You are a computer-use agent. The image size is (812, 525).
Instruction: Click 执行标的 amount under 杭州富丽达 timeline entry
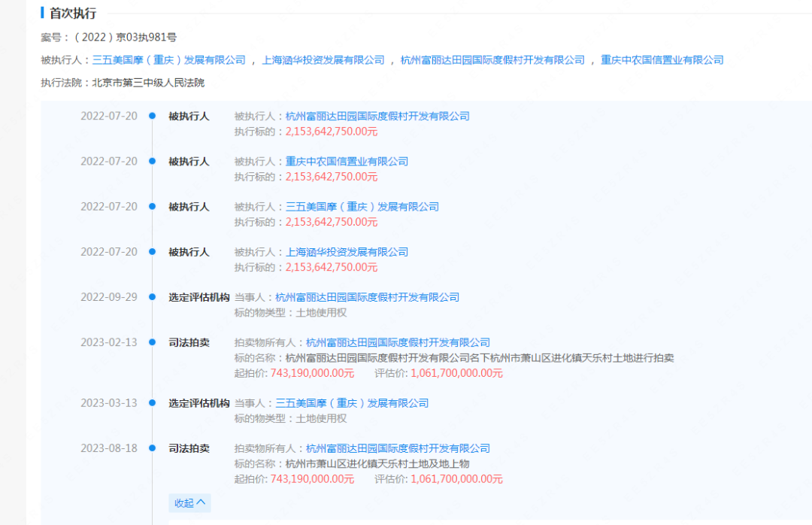(332, 132)
